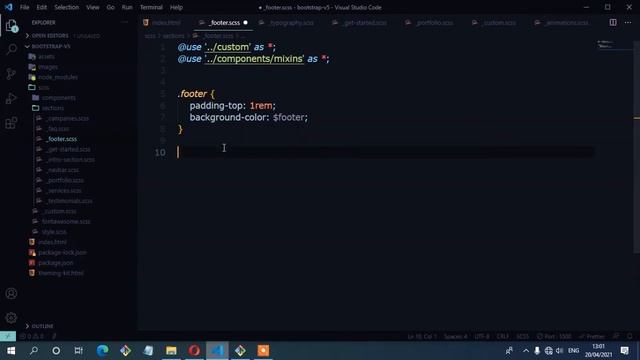Open File Explorer from taskbar
Image resolution: width=640 pixels, height=360 pixels.
click(x=171, y=351)
